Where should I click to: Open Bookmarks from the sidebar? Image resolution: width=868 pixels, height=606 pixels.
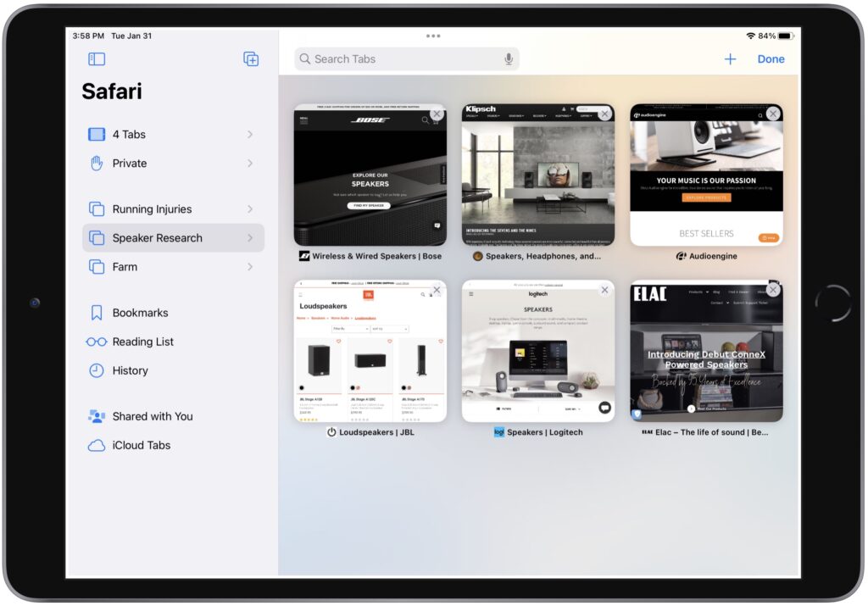[x=173, y=313]
